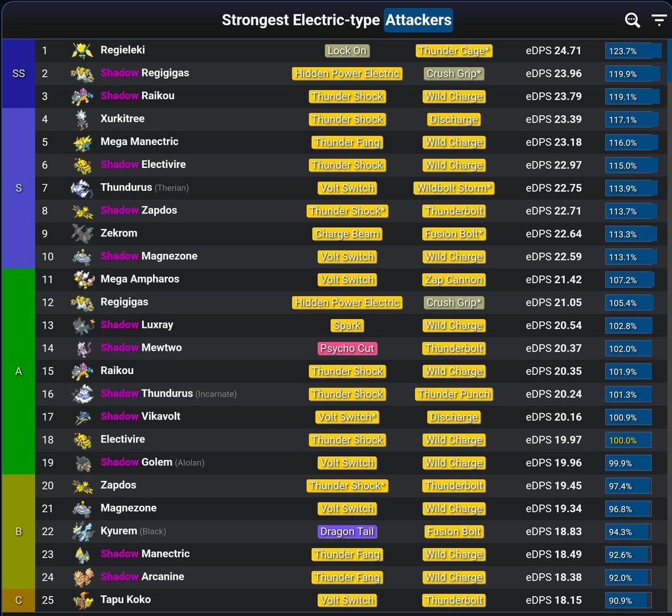Click the Mega Ampharos sprite icon
672x616 pixels.
(82, 279)
